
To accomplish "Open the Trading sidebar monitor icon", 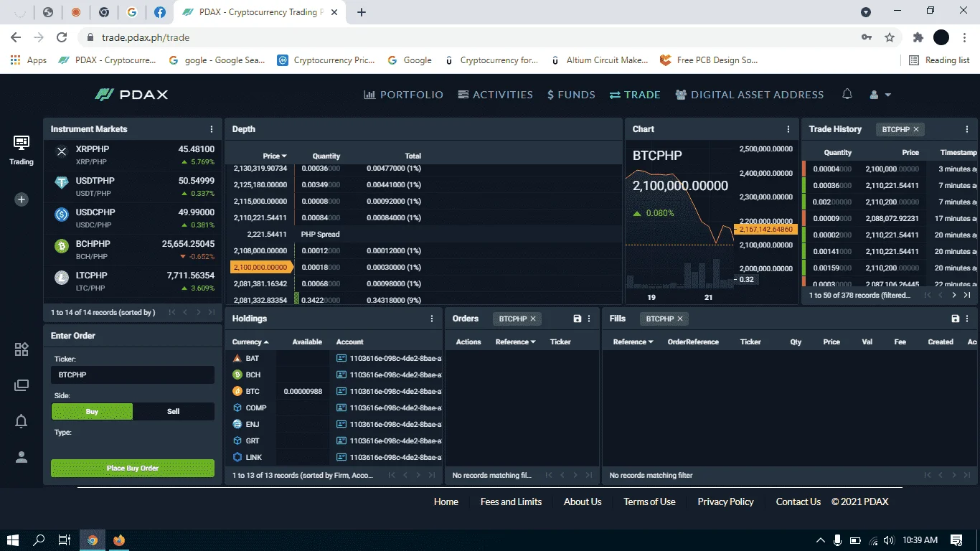I will (x=22, y=143).
